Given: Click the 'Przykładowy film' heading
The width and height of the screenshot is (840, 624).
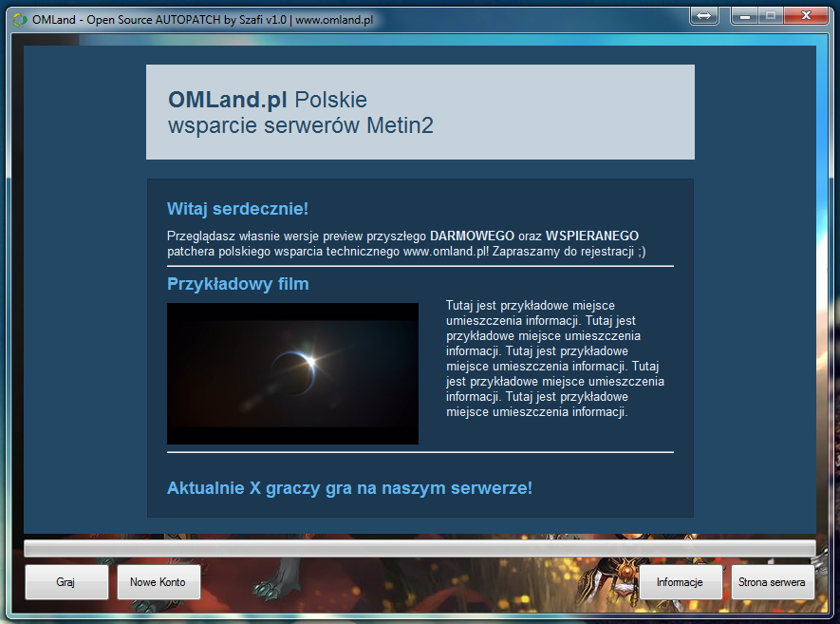Looking at the screenshot, I should tap(238, 284).
